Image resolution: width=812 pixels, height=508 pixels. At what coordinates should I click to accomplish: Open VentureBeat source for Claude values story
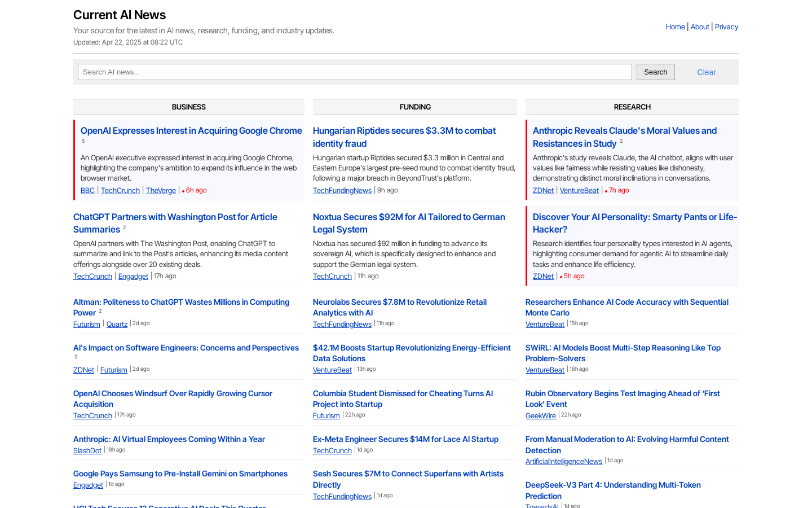(579, 190)
